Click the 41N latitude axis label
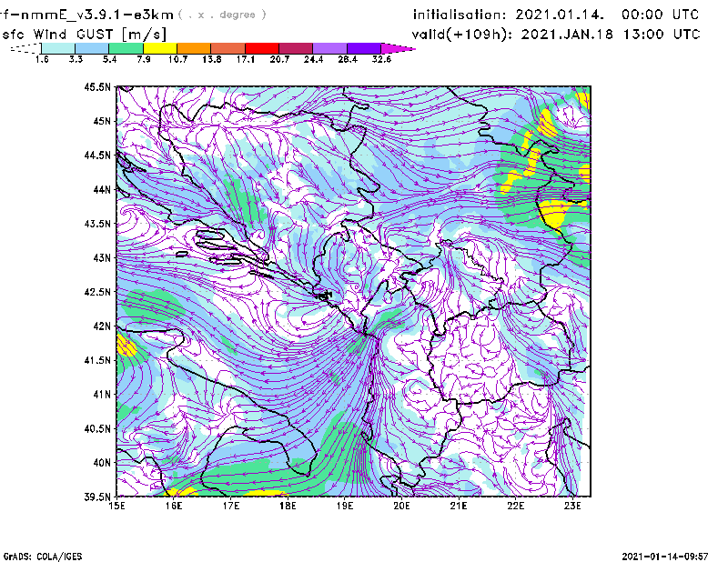 102,395
